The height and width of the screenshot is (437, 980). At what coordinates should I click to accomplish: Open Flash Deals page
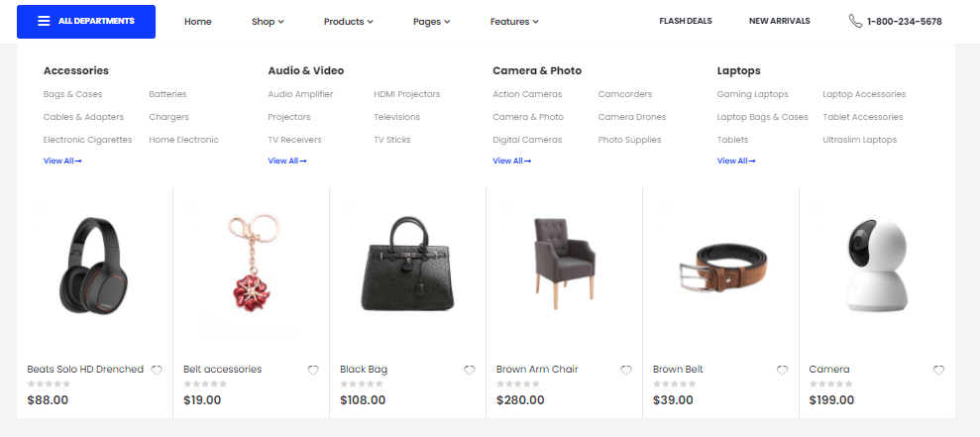pos(686,21)
